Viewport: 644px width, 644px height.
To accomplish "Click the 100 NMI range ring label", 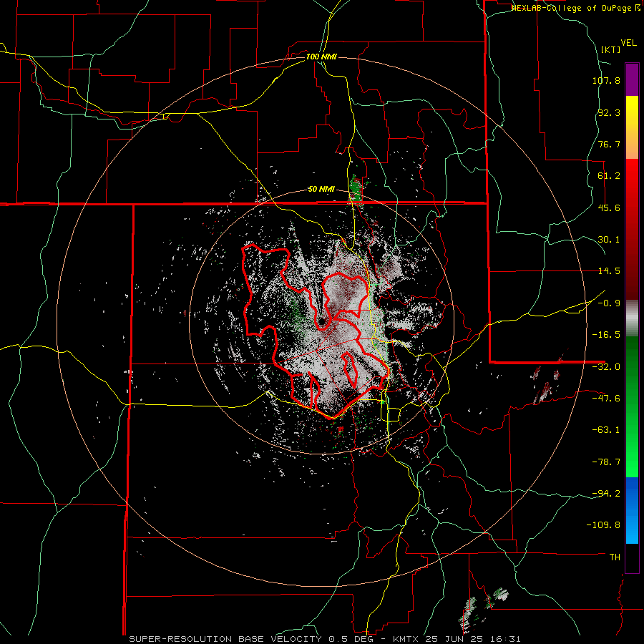I will click(321, 57).
